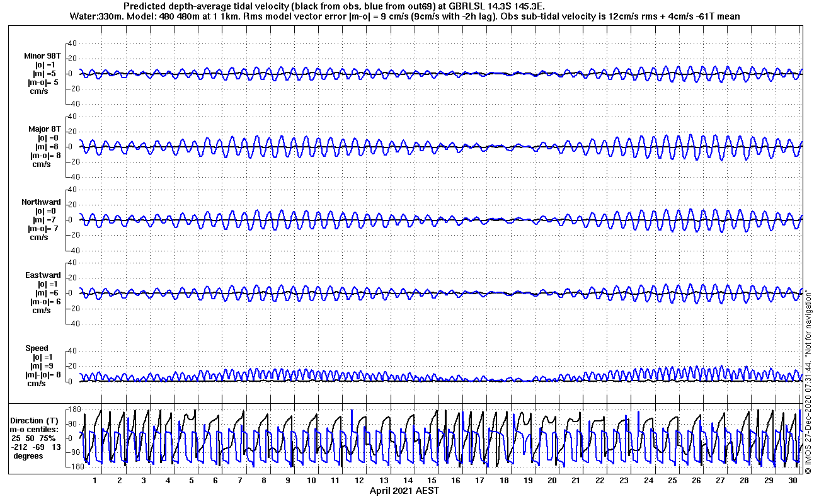The width and height of the screenshot is (819, 504).
Task: Click the '40' tick of the Speed panel
Action: point(72,350)
